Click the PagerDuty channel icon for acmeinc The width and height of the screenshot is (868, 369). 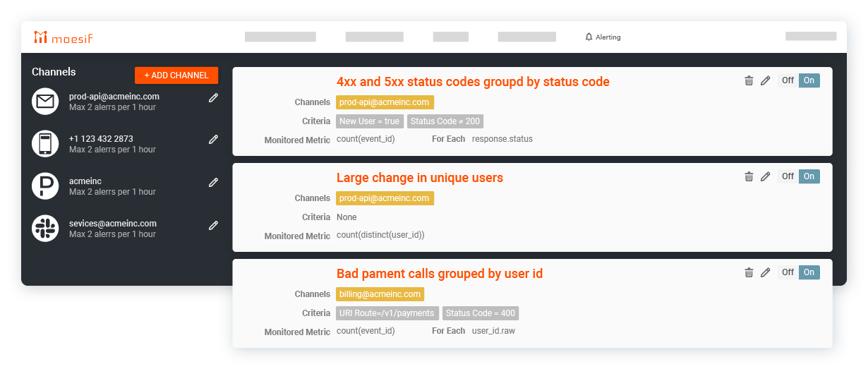click(x=45, y=186)
